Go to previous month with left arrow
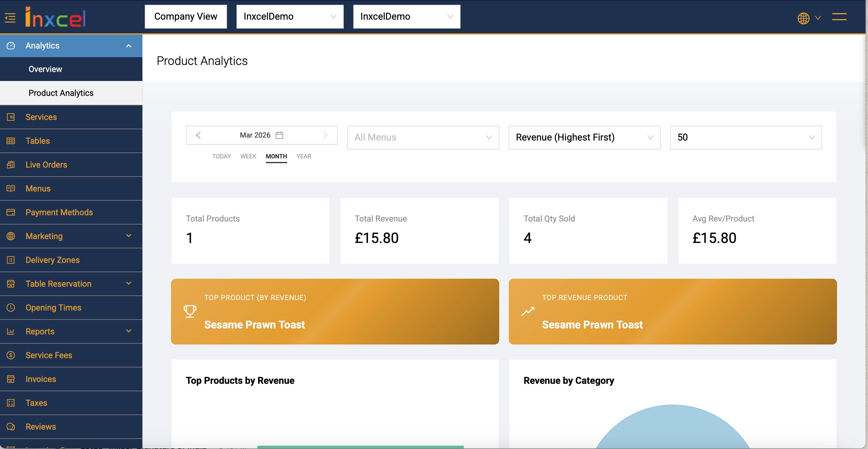 click(x=198, y=135)
